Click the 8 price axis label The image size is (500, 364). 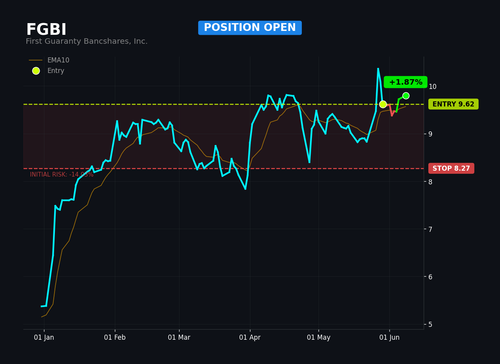(x=430, y=182)
